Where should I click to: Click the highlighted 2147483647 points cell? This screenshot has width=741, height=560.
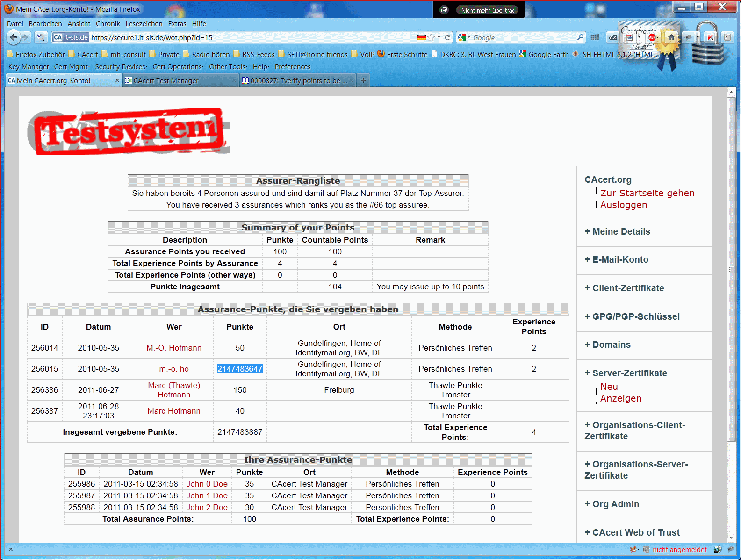point(240,369)
